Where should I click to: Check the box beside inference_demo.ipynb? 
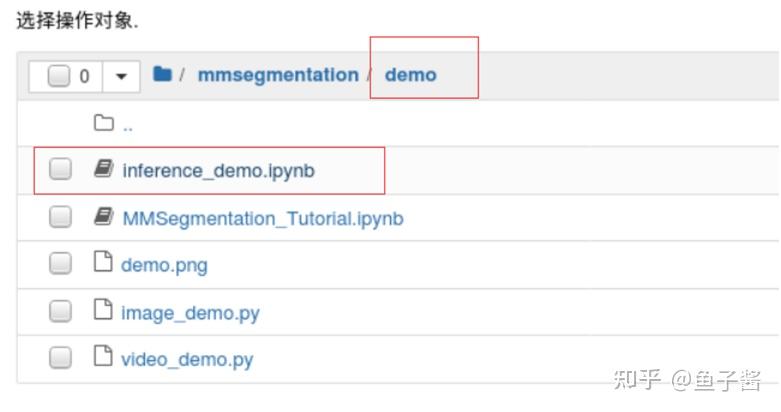60,170
